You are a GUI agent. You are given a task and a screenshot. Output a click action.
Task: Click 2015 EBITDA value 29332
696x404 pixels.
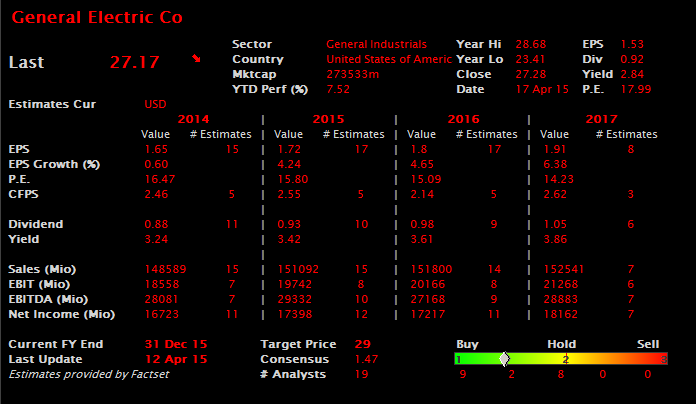(x=295, y=299)
